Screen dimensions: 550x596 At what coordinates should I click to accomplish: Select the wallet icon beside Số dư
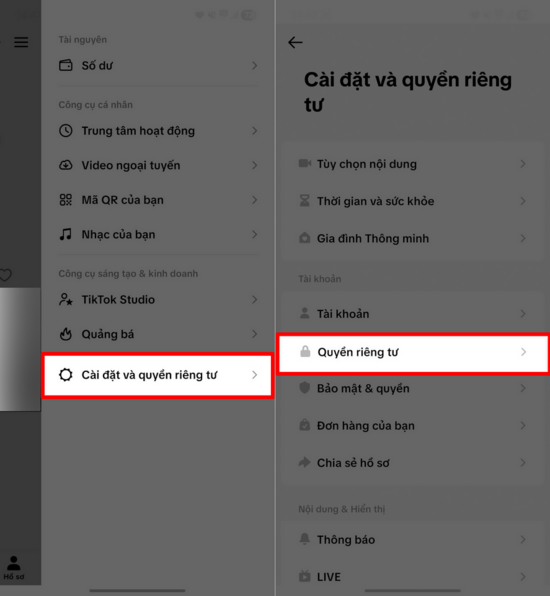pyautogui.click(x=66, y=65)
